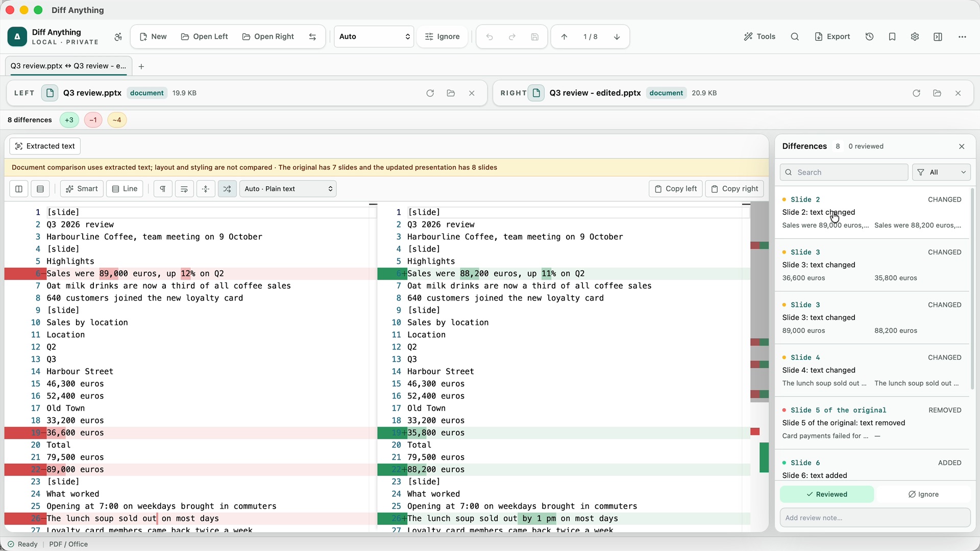Reload the left file Q3 review.pptx

point(430,93)
